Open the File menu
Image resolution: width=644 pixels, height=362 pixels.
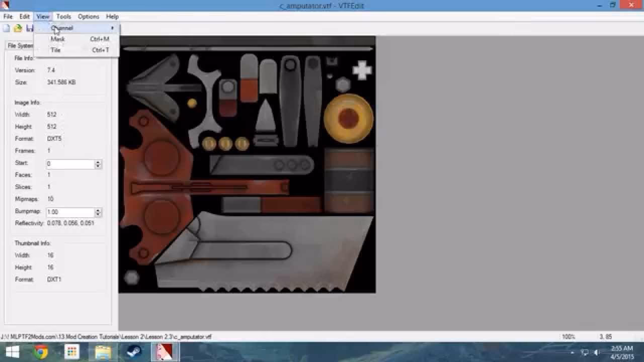[8, 17]
